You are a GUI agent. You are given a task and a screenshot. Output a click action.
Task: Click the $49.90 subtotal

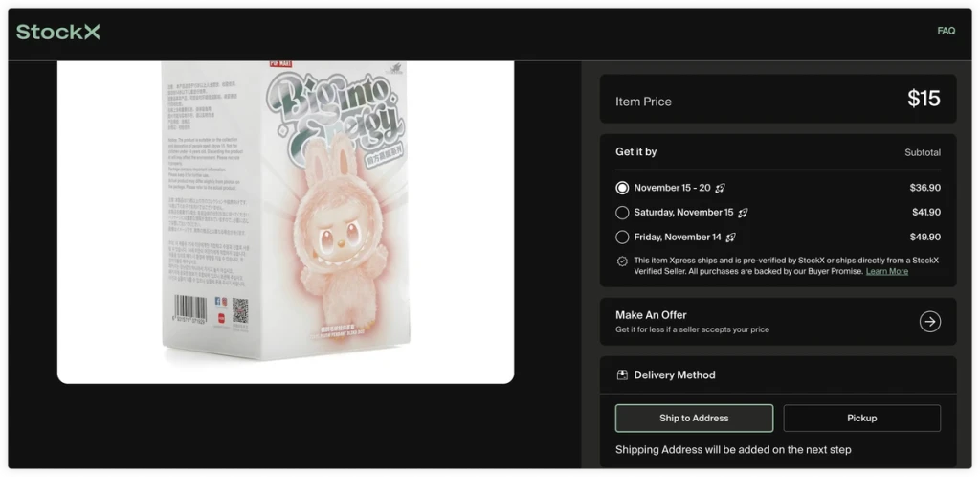[x=925, y=237]
